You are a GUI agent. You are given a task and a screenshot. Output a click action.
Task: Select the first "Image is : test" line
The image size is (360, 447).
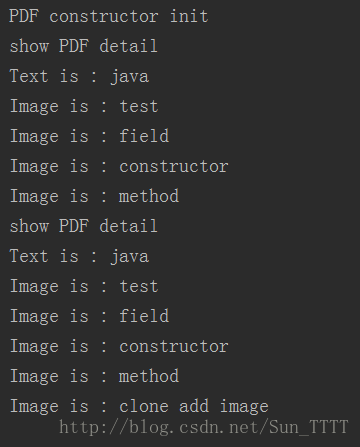pos(84,106)
